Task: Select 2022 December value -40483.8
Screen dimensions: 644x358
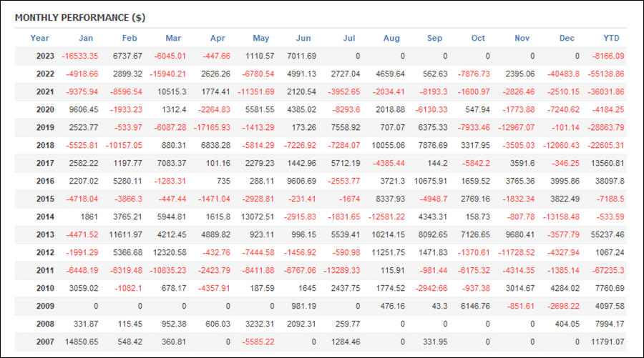Action: pos(563,74)
